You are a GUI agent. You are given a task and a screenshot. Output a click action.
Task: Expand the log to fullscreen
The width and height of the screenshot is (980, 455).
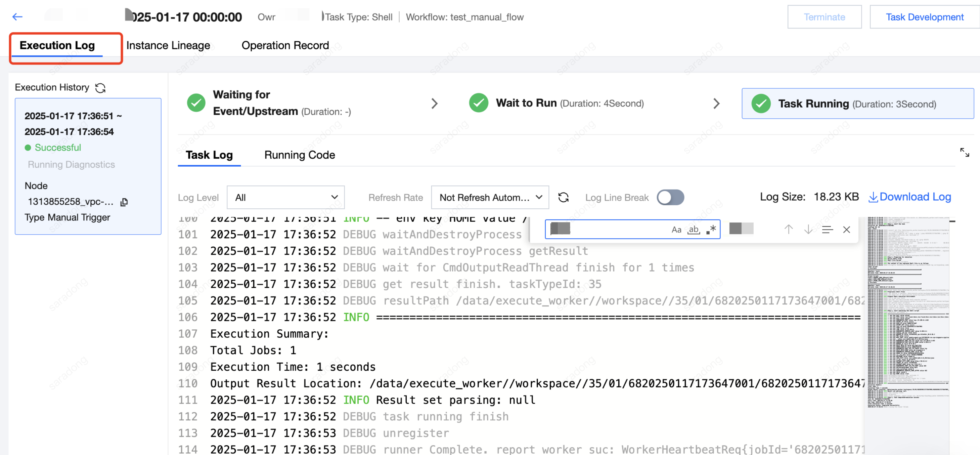[x=965, y=153]
